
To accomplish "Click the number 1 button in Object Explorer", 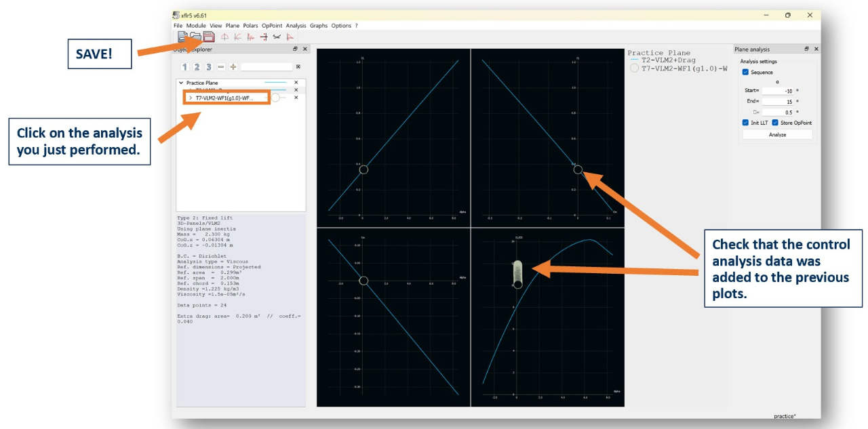I will tap(184, 66).
